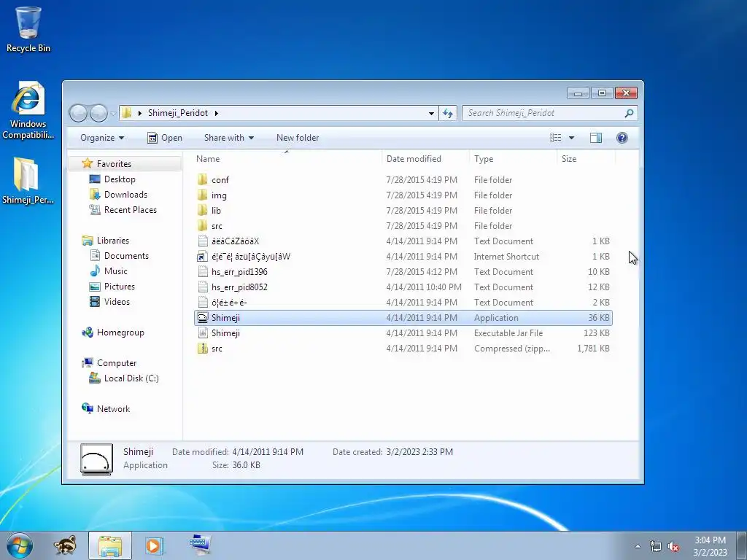Select the Shimeji Executable Jar File icon
Screen dimensions: 747x560
coord(203,332)
